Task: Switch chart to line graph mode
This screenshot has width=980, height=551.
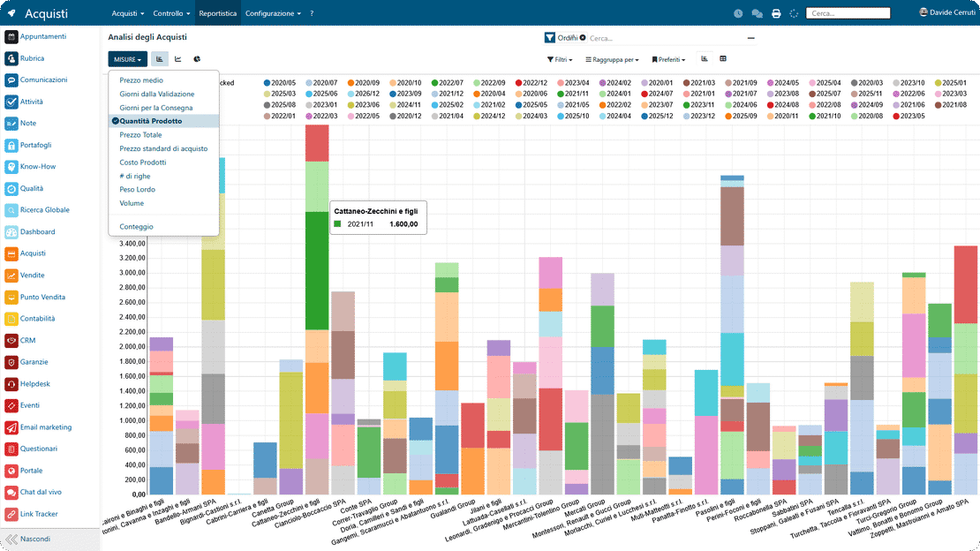Action: 178,59
